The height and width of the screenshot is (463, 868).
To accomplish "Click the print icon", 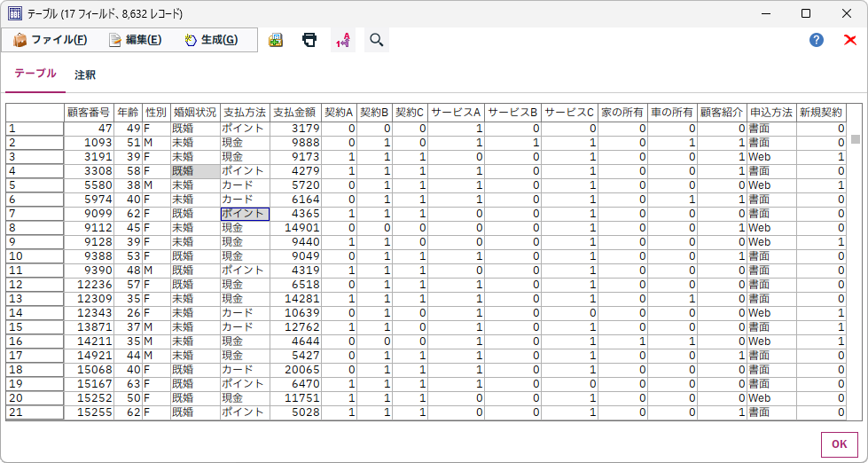I will pos(309,40).
